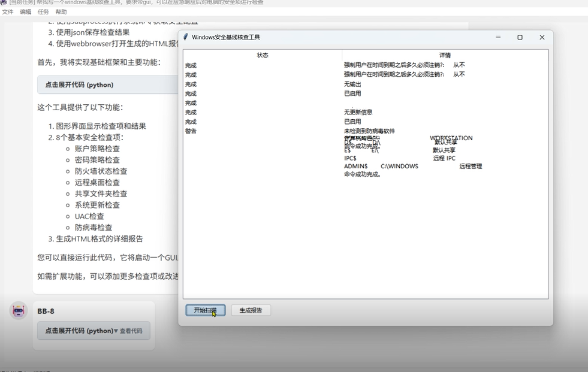
Task: Select the 无更新信息 detail cell
Action: pyautogui.click(x=358, y=112)
